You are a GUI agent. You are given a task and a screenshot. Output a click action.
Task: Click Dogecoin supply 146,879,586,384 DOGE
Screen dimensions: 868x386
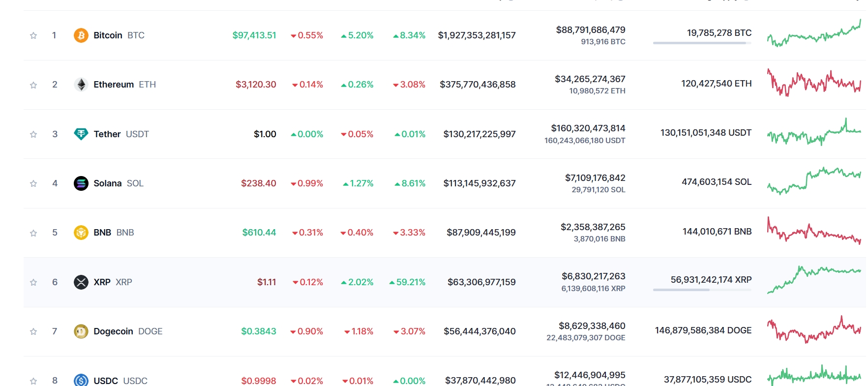[x=703, y=330]
